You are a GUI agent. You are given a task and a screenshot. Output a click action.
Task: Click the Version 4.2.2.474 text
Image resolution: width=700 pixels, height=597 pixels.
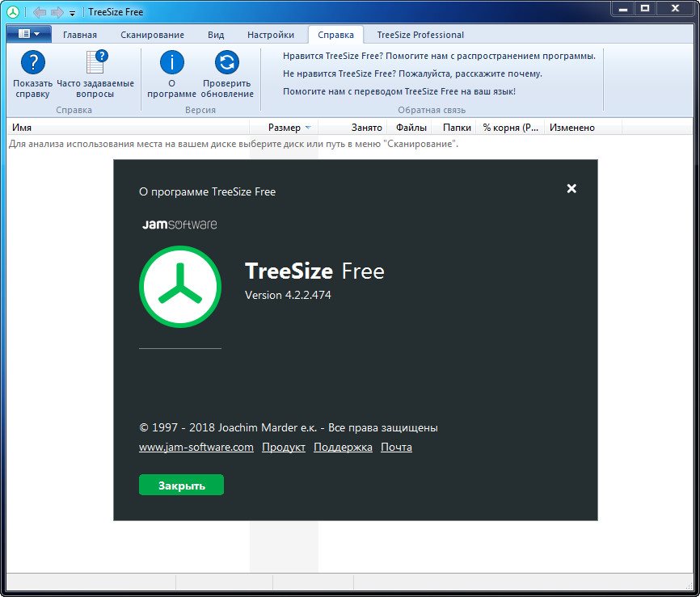[x=288, y=295]
